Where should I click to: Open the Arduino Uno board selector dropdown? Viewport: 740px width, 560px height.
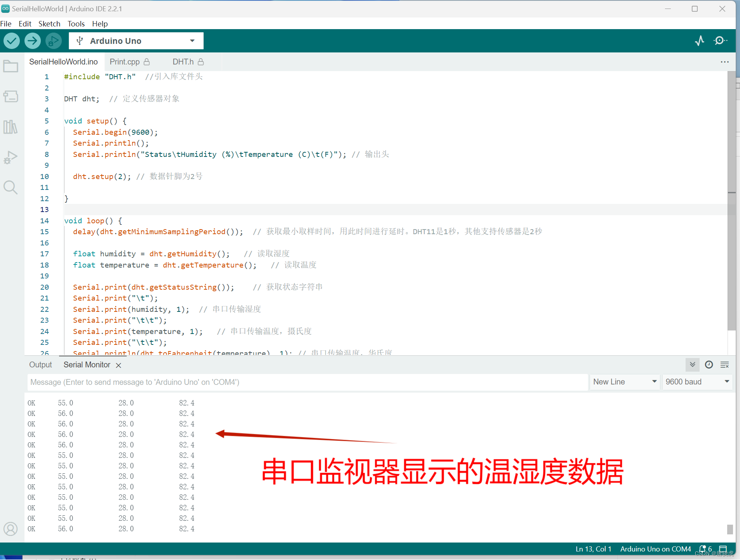coord(136,41)
